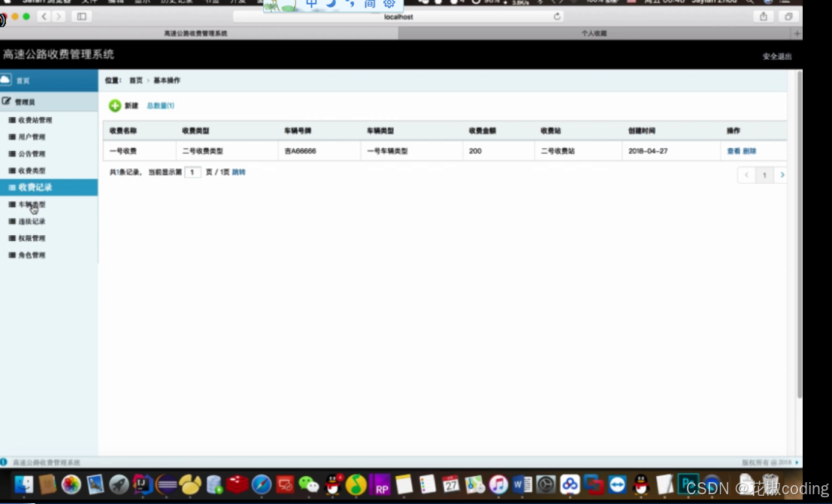Select 收费记录 in the sidebar
Image resolution: width=832 pixels, height=504 pixels.
pyautogui.click(x=49, y=187)
